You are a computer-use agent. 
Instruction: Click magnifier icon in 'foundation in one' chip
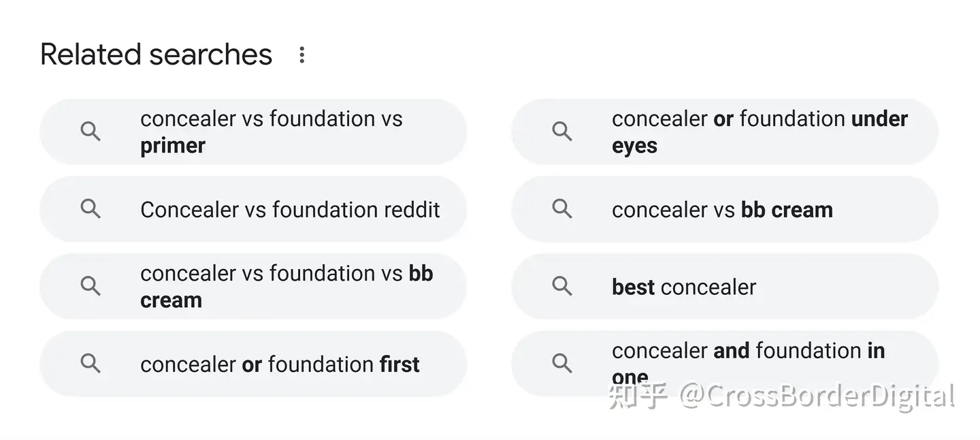point(562,363)
